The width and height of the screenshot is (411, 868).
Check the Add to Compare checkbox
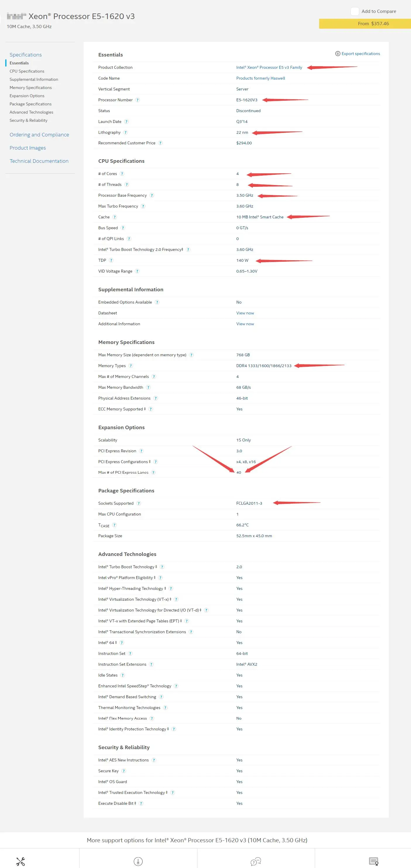click(355, 11)
